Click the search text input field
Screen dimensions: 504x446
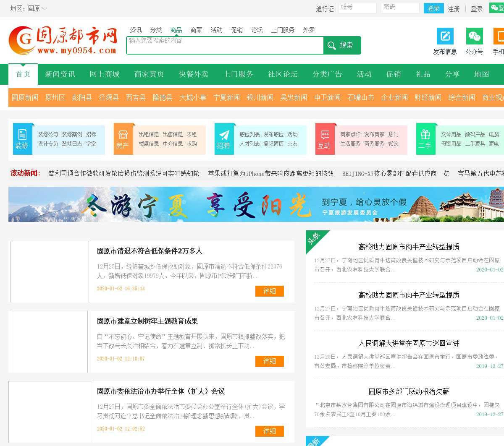[225, 45]
